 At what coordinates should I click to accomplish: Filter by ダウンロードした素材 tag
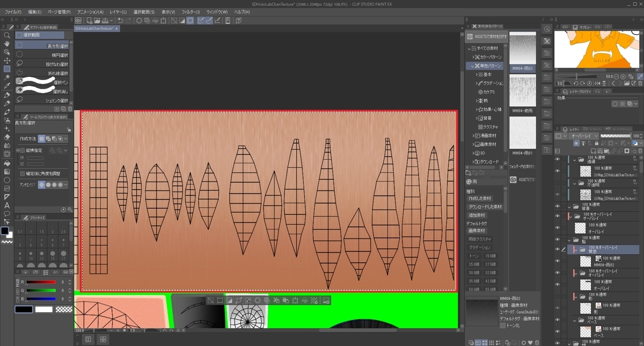click(x=486, y=206)
